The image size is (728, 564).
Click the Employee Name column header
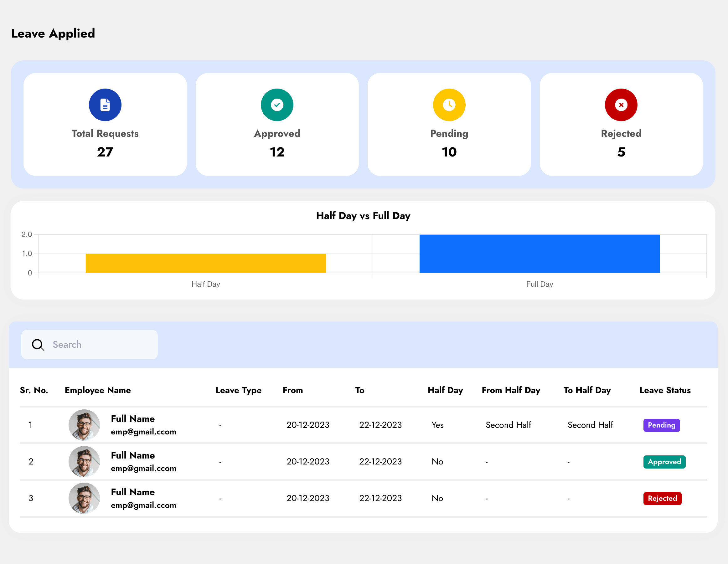(x=98, y=390)
